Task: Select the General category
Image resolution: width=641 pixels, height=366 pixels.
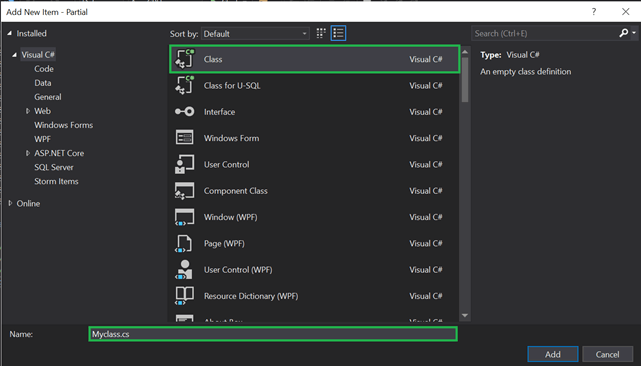Action: pyautogui.click(x=48, y=97)
